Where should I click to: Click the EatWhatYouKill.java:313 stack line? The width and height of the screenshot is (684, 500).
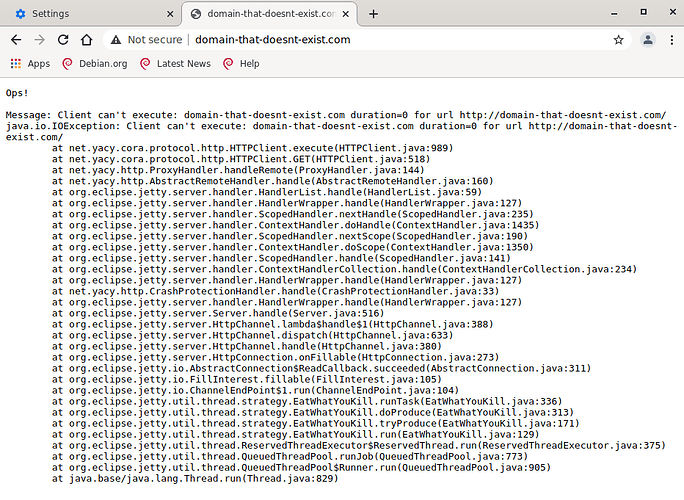[313, 412]
